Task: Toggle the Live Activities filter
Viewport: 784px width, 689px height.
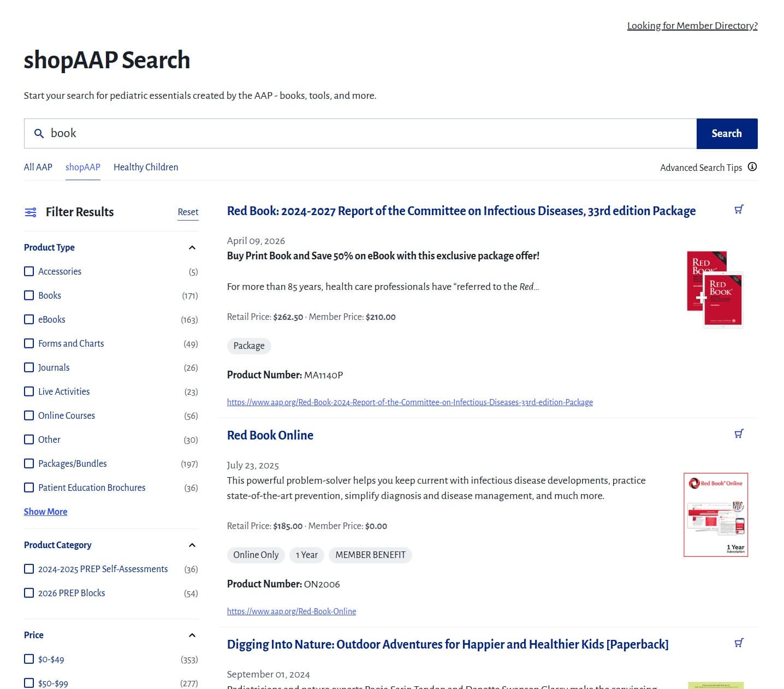Action: [x=29, y=391]
